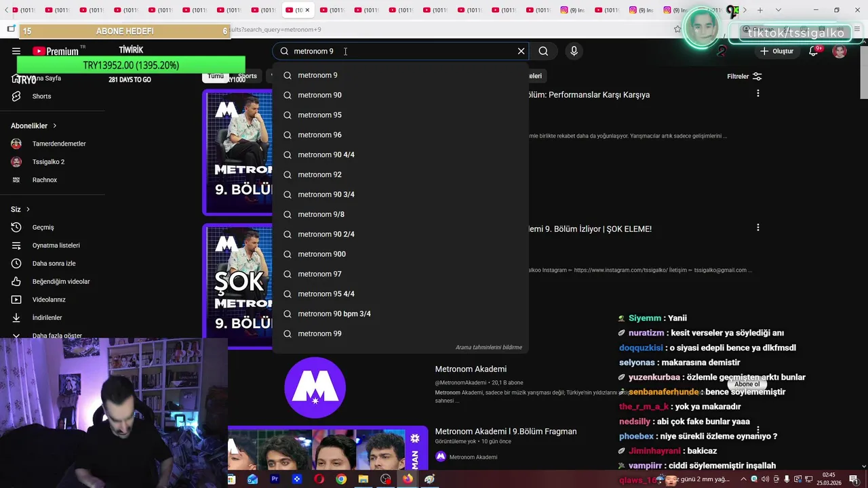
Task: Open the YouTube guide hamburger menu
Action: click(16, 52)
